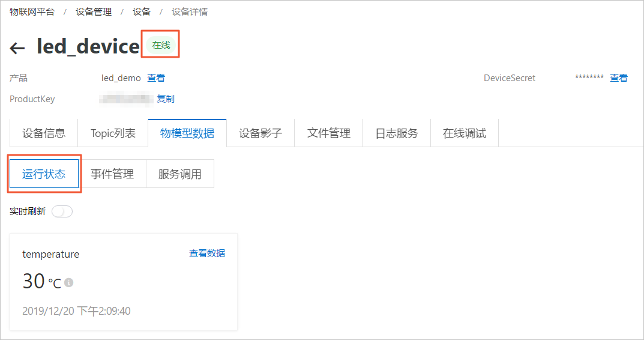Click the temperature property name
Screen dimensions: 644x340
pos(50,254)
